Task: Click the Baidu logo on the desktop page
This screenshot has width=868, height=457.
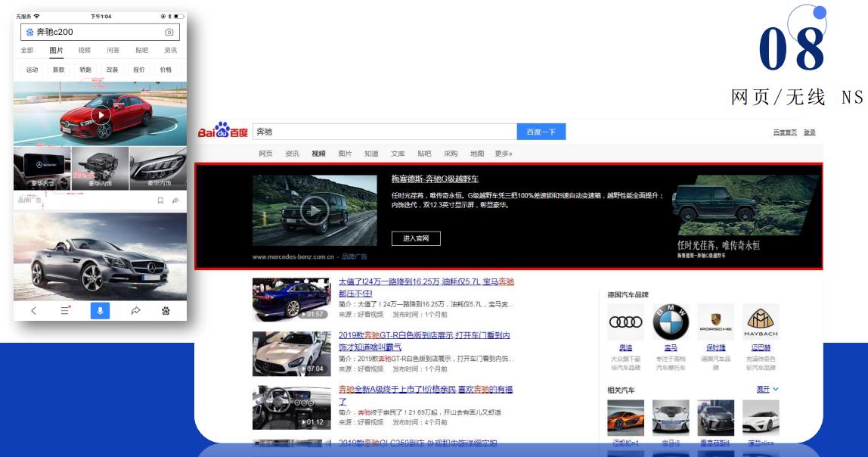Action: (x=223, y=131)
